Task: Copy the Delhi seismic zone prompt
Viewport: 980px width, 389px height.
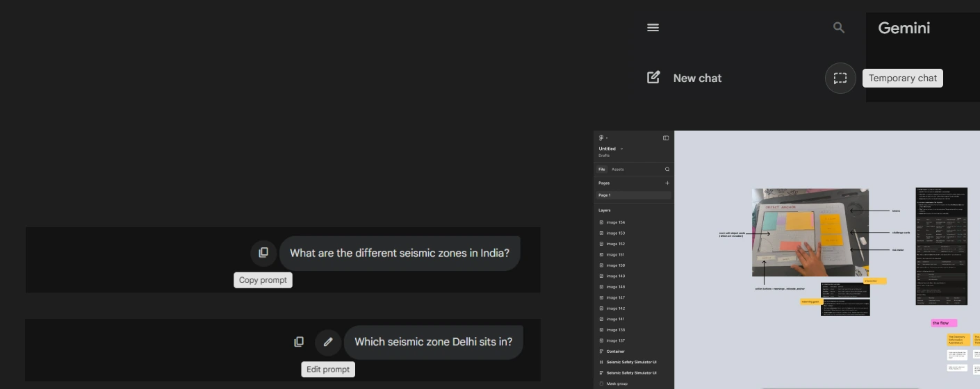Action: [299, 342]
